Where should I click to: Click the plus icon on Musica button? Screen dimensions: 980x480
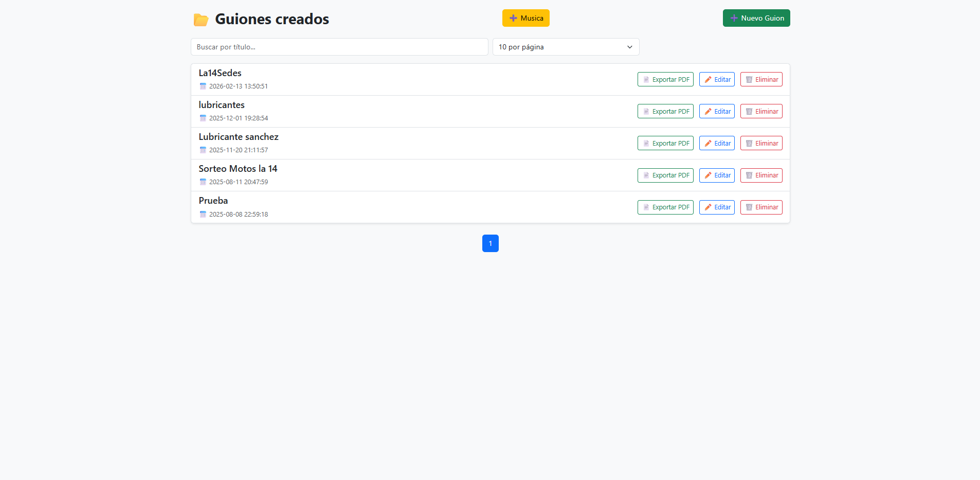(513, 18)
